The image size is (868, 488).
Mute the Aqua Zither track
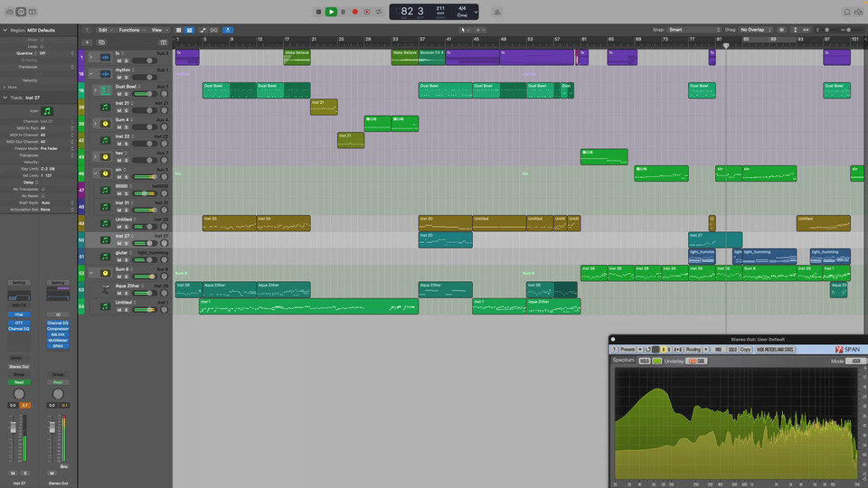click(119, 293)
